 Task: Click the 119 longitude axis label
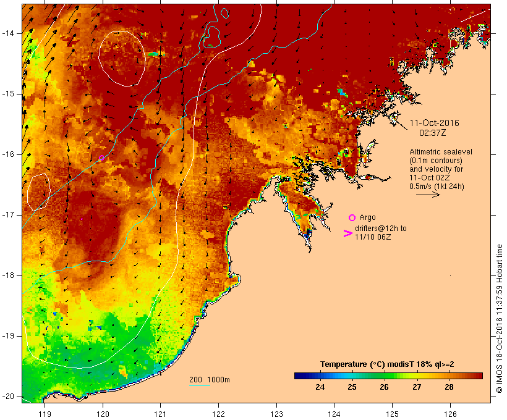coord(45,414)
